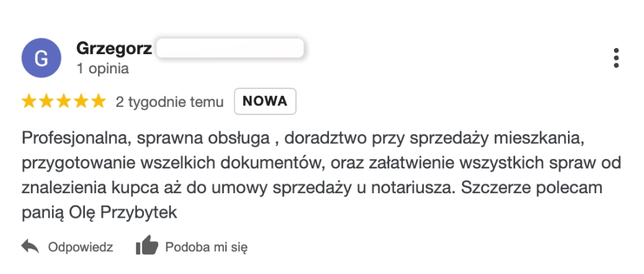The image size is (644, 274).
Task: Click the reply arrow icon
Action: tap(30, 247)
